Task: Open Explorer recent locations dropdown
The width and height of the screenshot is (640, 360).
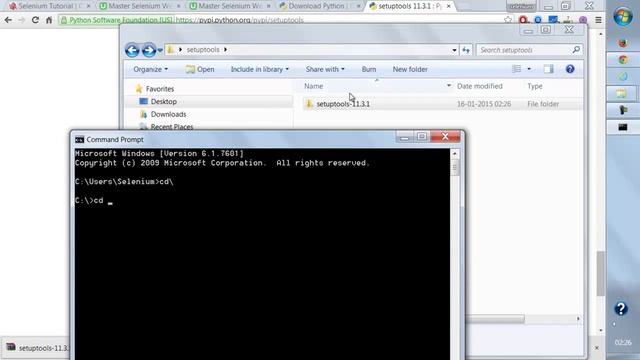Action: pos(160,50)
